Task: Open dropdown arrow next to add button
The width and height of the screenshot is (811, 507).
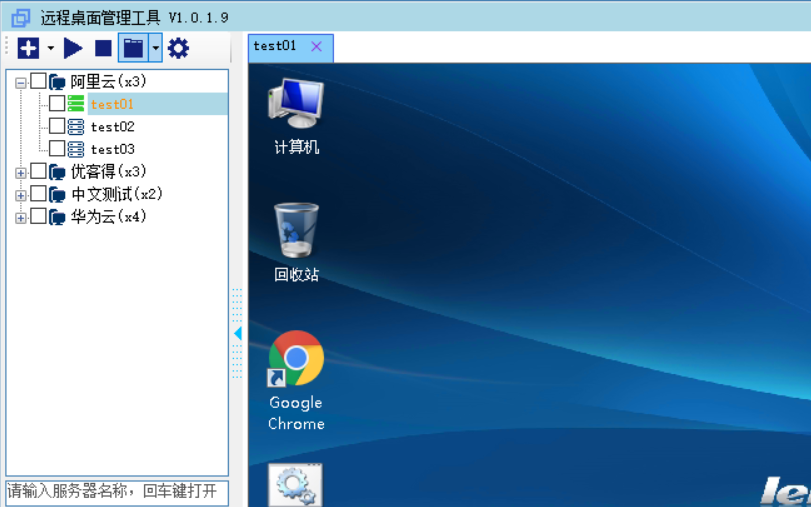Action: click(x=51, y=48)
